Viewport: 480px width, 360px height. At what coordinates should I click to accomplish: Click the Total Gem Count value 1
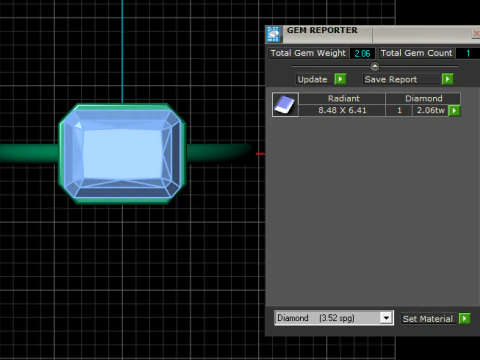(x=468, y=53)
